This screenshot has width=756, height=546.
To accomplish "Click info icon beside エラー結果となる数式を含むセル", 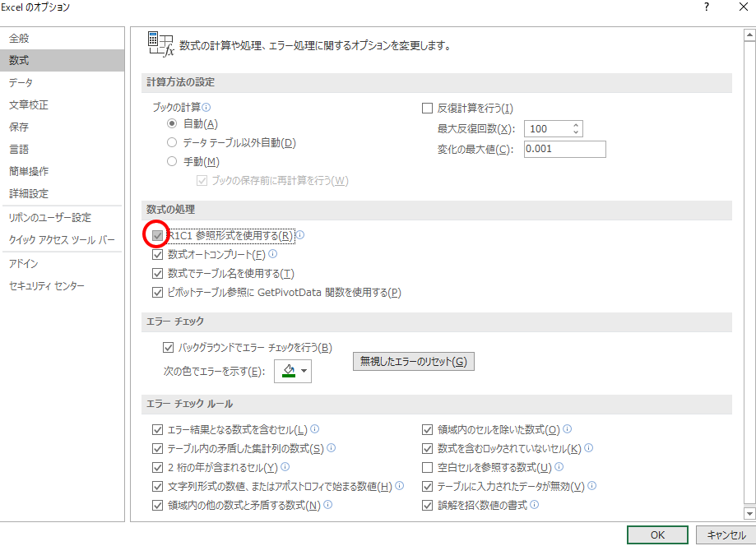I will pos(315,428).
